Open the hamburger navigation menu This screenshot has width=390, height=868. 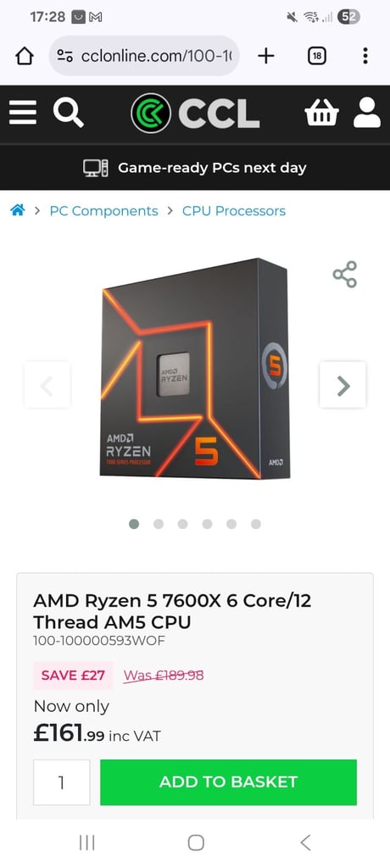pos(23,113)
